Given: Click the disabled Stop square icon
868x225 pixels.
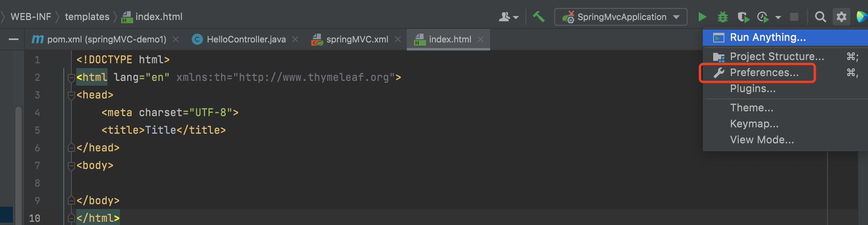Looking at the screenshot, I should click(794, 17).
